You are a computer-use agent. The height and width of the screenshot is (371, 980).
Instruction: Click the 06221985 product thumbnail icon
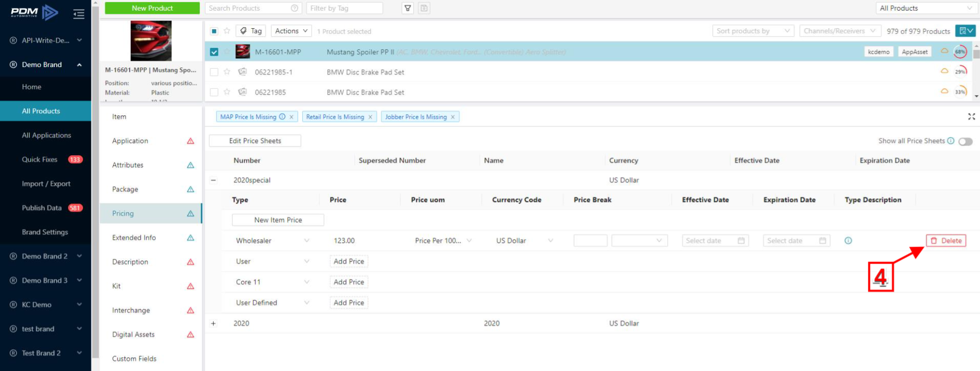coord(243,92)
